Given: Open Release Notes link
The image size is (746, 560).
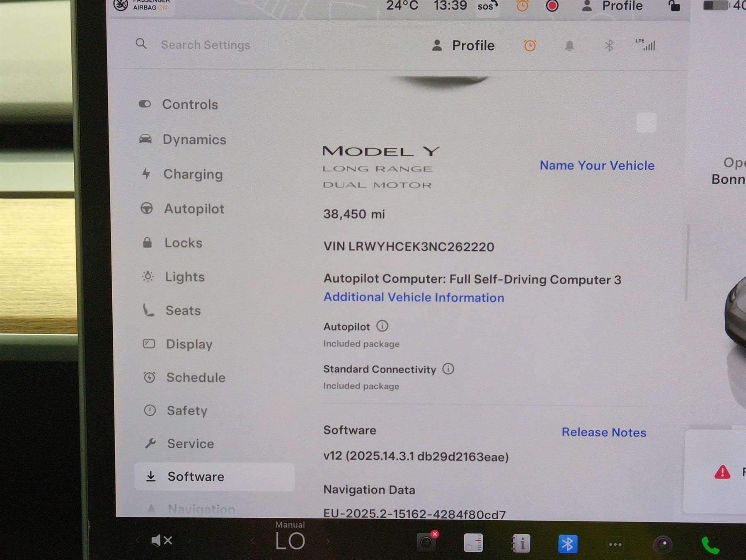Looking at the screenshot, I should tap(603, 432).
